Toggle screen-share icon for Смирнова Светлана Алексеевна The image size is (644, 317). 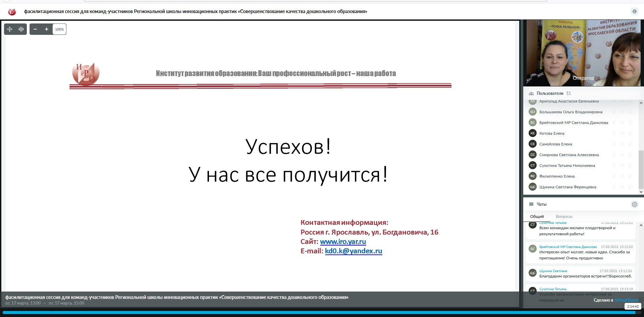pos(630,155)
